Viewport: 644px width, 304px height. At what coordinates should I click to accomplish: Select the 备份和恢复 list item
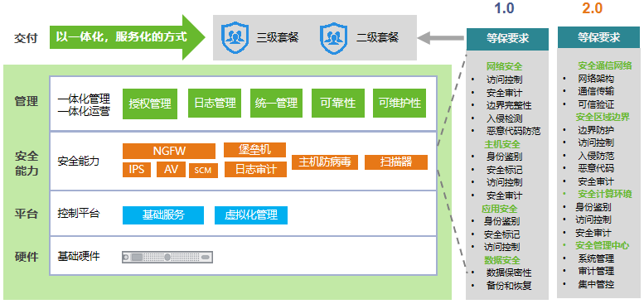pyautogui.click(x=509, y=286)
